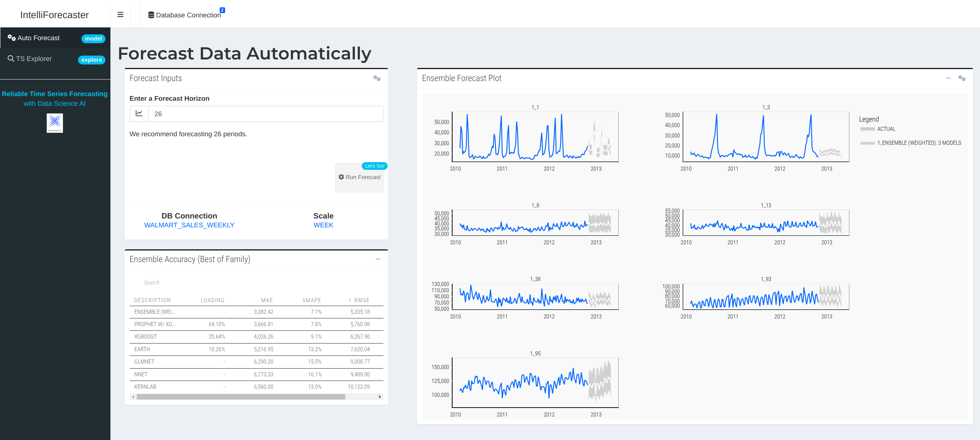Click the line chart icon beside horizon field
The image size is (980, 440).
point(139,114)
